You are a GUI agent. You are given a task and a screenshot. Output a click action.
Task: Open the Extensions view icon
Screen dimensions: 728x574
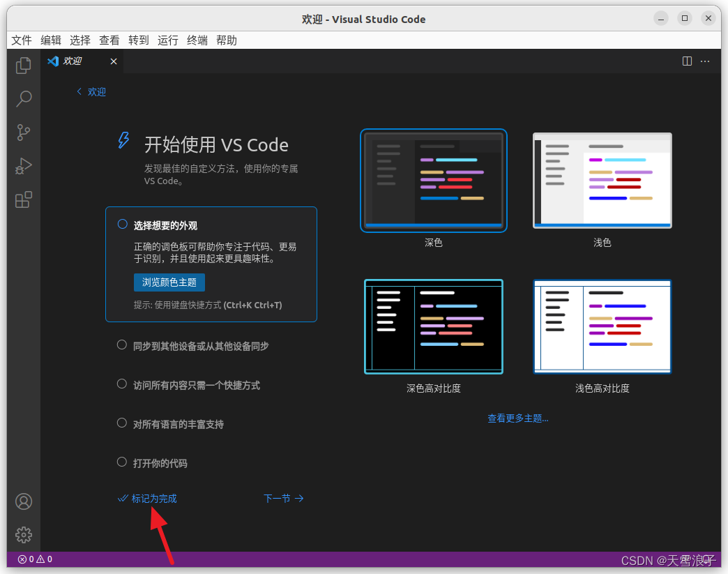(24, 199)
